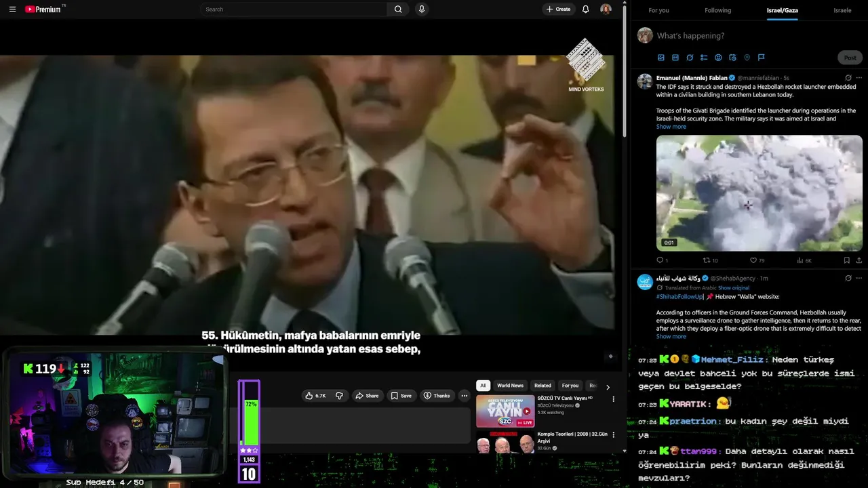Focus the YouTube search field
The height and width of the screenshot is (488, 868).
coord(294,9)
